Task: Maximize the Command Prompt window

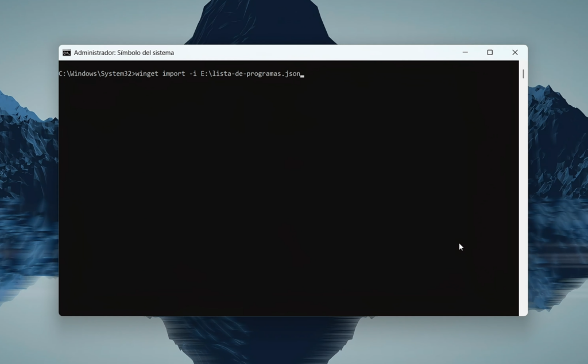Action: pos(490,52)
